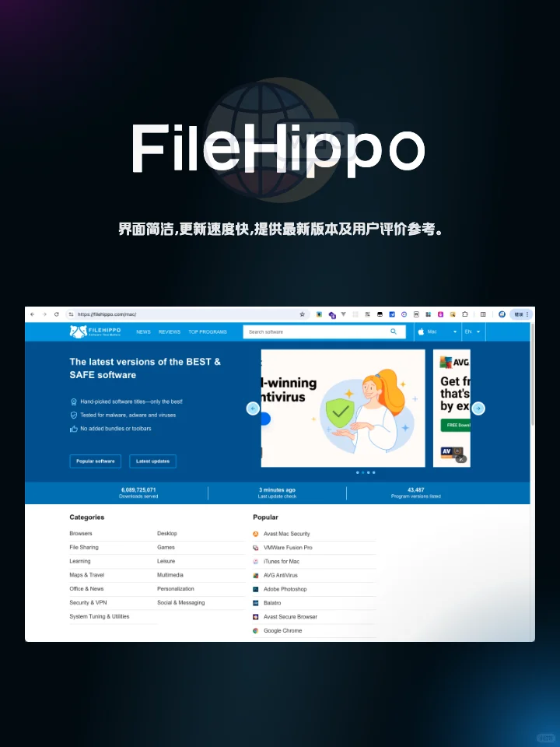This screenshot has height=747, width=560.
Task: Open the Maps & Travel category
Action: click(86, 575)
